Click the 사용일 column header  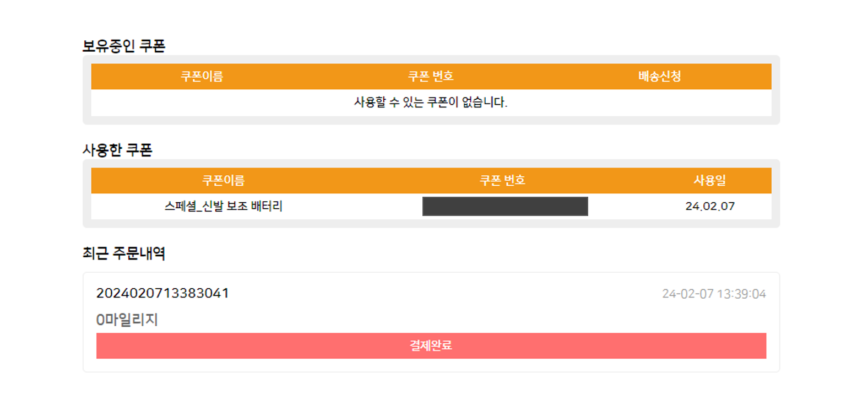click(x=709, y=180)
